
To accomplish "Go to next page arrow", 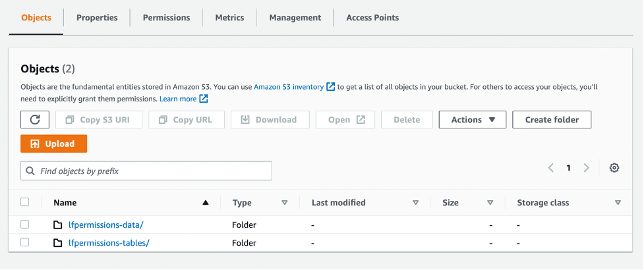I will [x=586, y=168].
